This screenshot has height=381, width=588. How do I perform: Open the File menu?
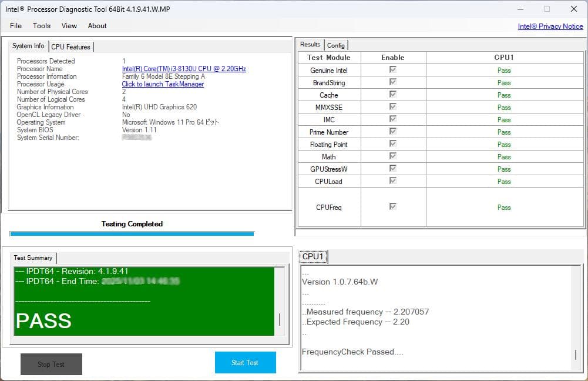click(x=15, y=25)
